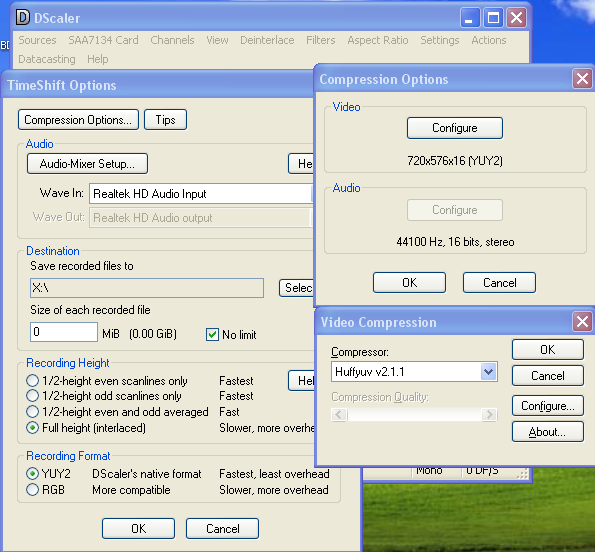Toggle the No limit checkbox
Viewport: 595px width, 552px height.
click(212, 335)
